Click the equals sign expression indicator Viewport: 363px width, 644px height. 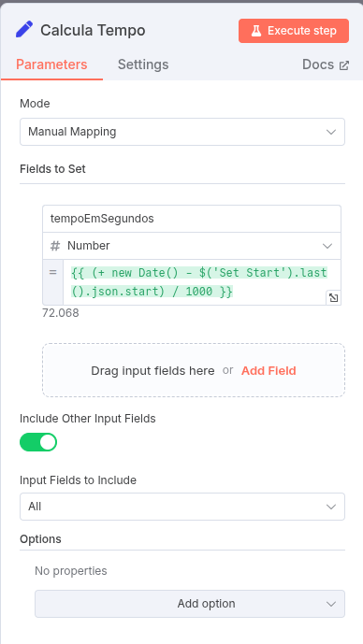point(53,272)
